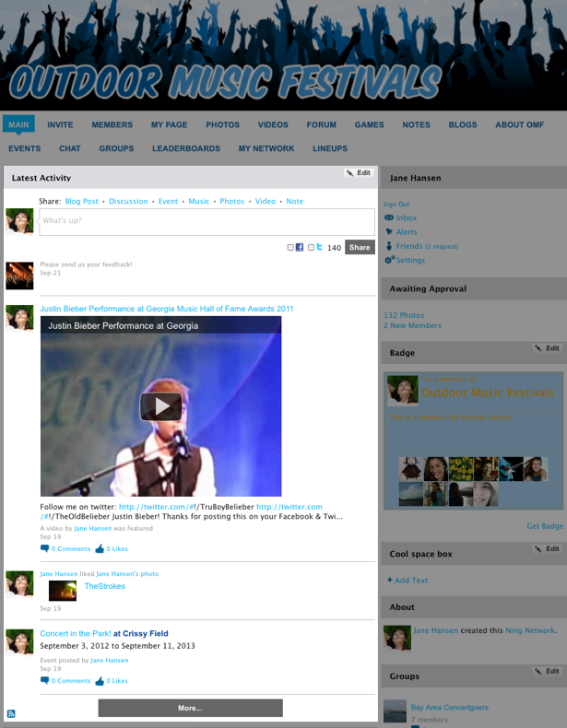This screenshot has width=567, height=728.
Task: Click the Facebook icon beside the share box
Action: click(x=300, y=248)
